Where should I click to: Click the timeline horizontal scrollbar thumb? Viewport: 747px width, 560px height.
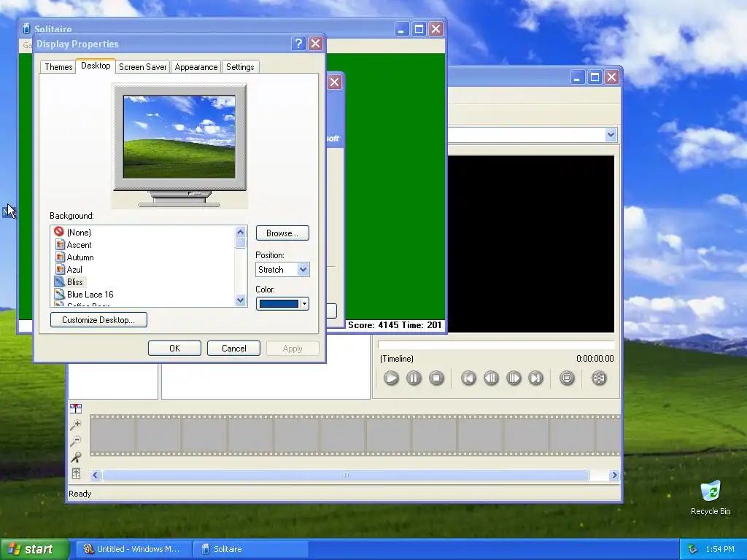[x=345, y=475]
